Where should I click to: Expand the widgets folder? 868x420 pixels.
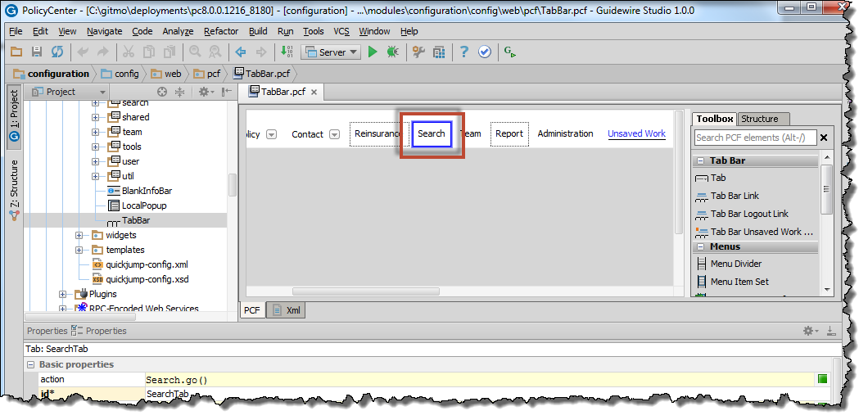tap(79, 235)
